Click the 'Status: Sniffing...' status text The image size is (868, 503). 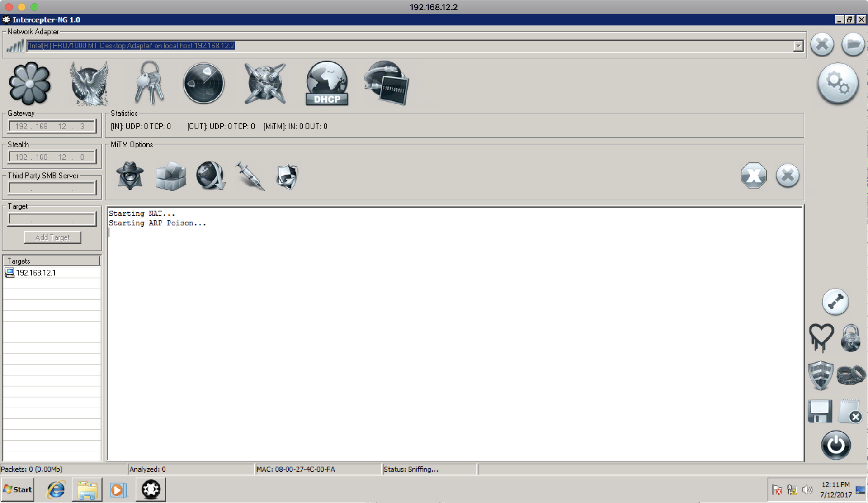click(x=411, y=470)
